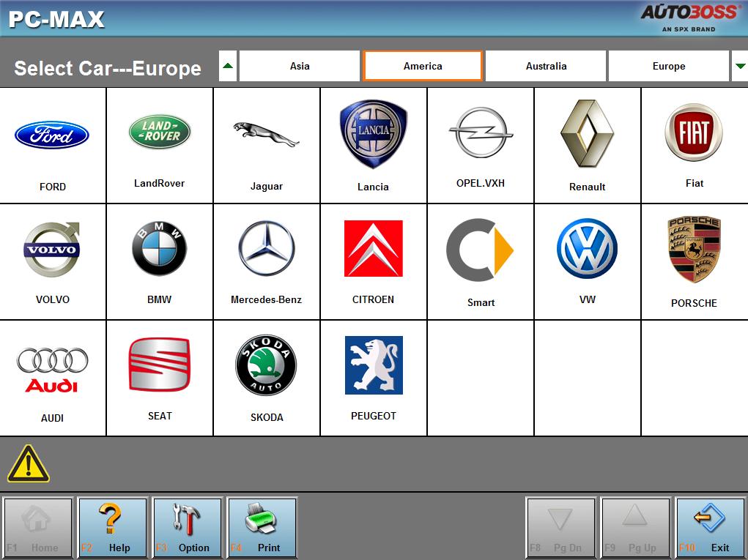This screenshot has width=748, height=560.
Task: Click the SKODA text label
Action: click(267, 417)
